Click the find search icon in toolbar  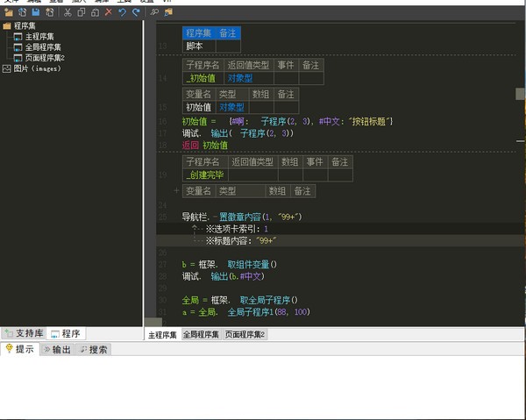(154, 12)
